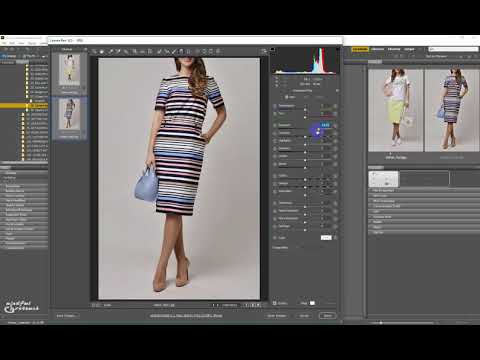Click minus icon beside Clarity slider
The height and width of the screenshot is (360, 480).
click(x=275, y=176)
